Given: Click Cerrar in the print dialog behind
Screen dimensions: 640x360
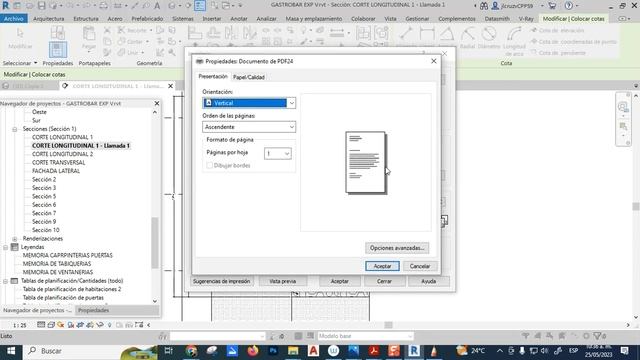Looking at the screenshot, I should 384,281.
